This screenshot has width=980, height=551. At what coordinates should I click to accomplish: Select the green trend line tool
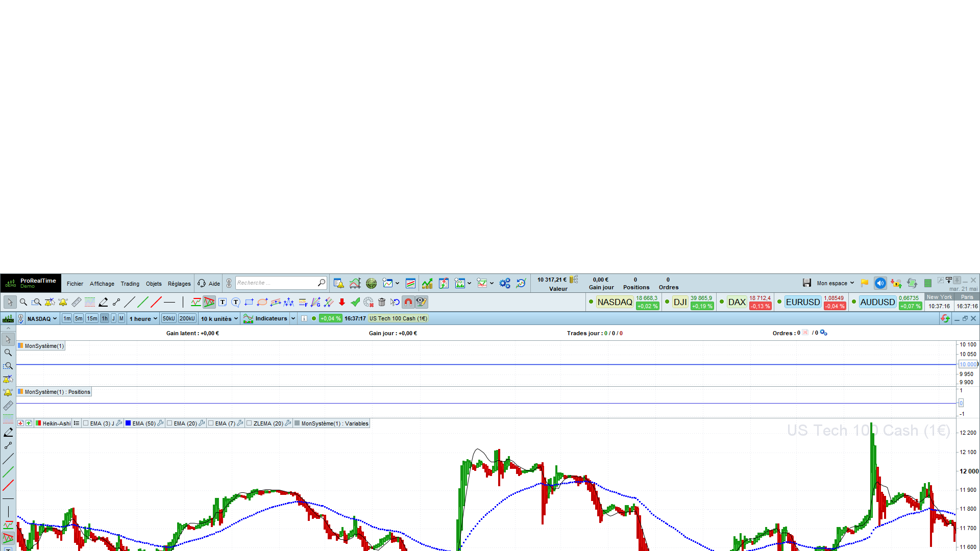click(x=143, y=302)
